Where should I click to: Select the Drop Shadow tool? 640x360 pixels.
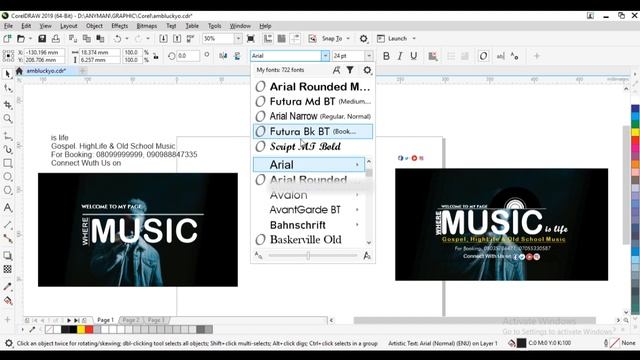[7, 256]
